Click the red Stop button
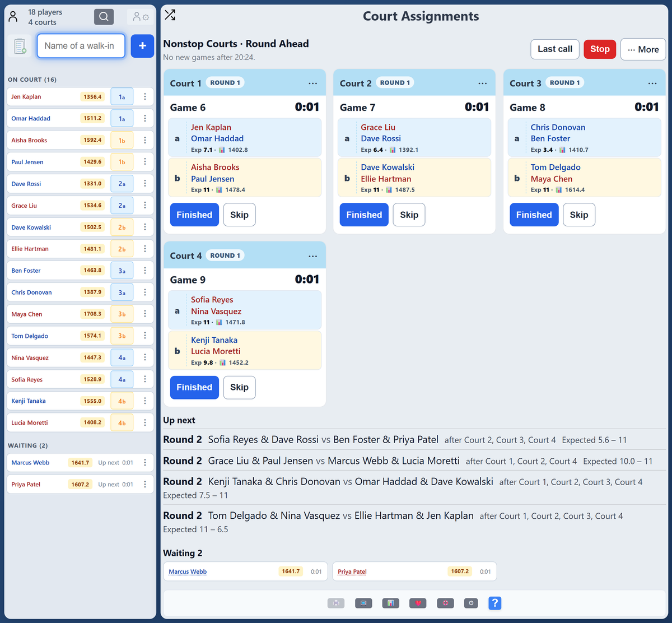The image size is (672, 623). [x=600, y=49]
